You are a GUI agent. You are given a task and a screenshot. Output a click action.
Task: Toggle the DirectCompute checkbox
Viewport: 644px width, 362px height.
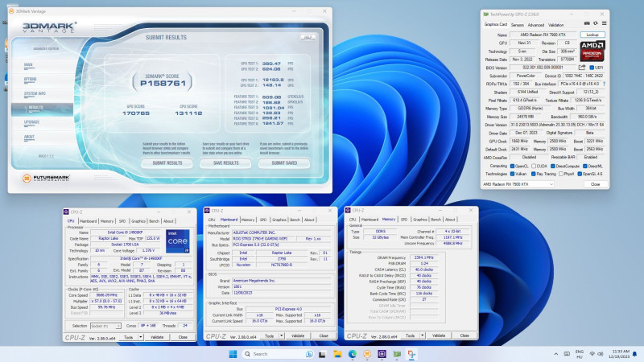[553, 167]
